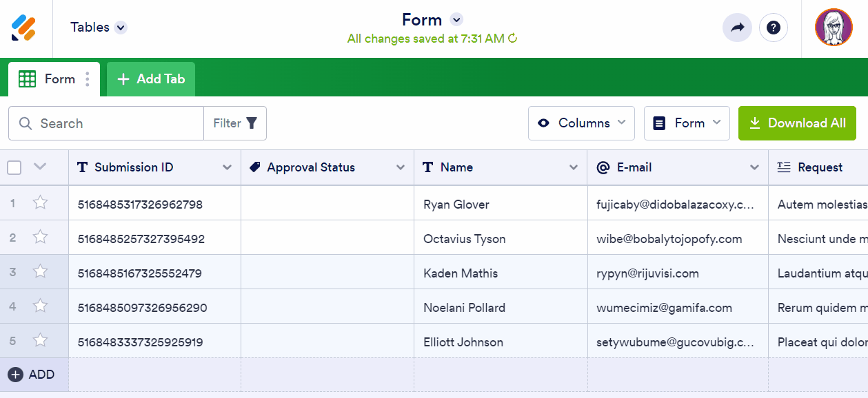The width and height of the screenshot is (868, 398).
Task: Click the refresh icon beside saved time
Action: tap(513, 39)
